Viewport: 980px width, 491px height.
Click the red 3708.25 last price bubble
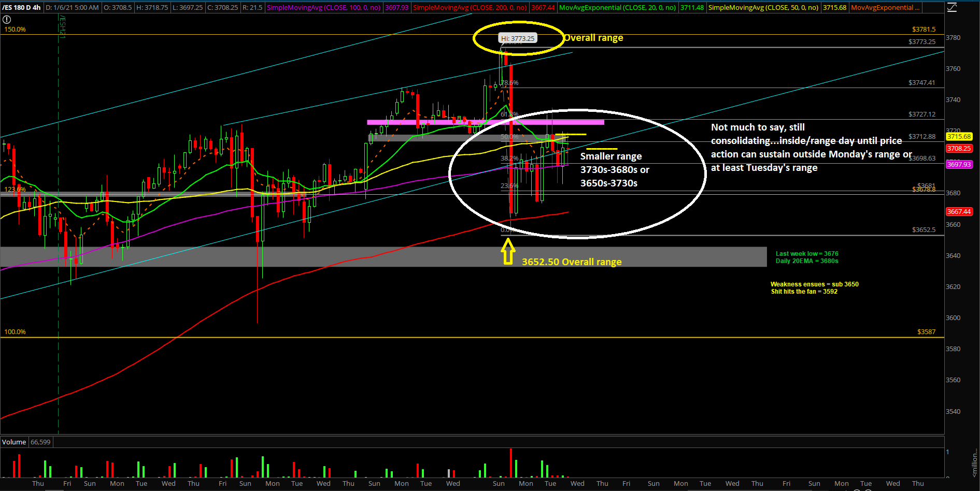[x=959, y=149]
